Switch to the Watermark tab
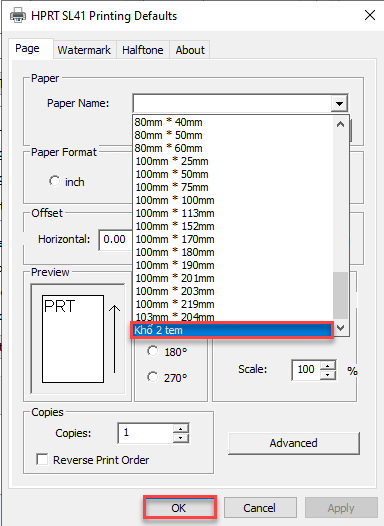The height and width of the screenshot is (526, 384). (84, 50)
